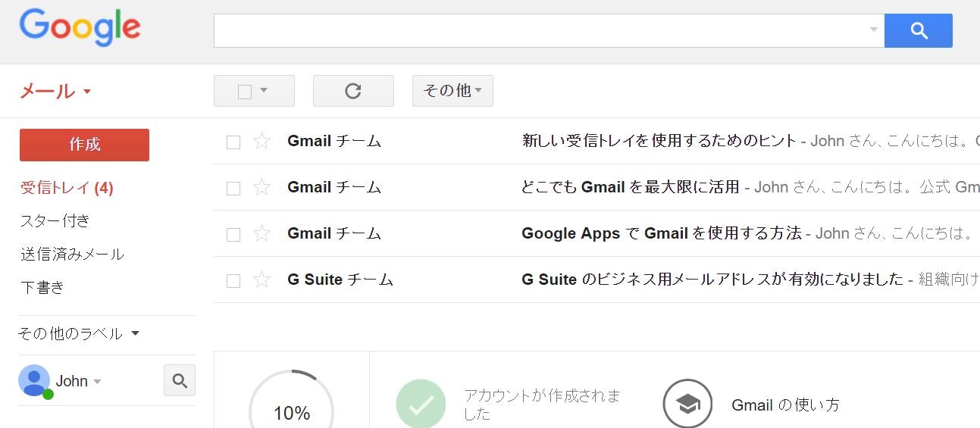The width and height of the screenshot is (980, 428).
Task: Open スター付き folder
Action: (55, 221)
